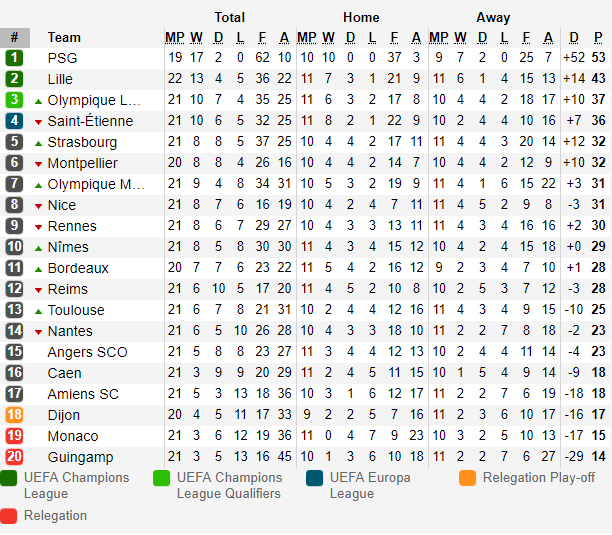Click the orange rank 18 badge for Dijon
Image resolution: width=612 pixels, height=535 pixels.
pyautogui.click(x=14, y=415)
